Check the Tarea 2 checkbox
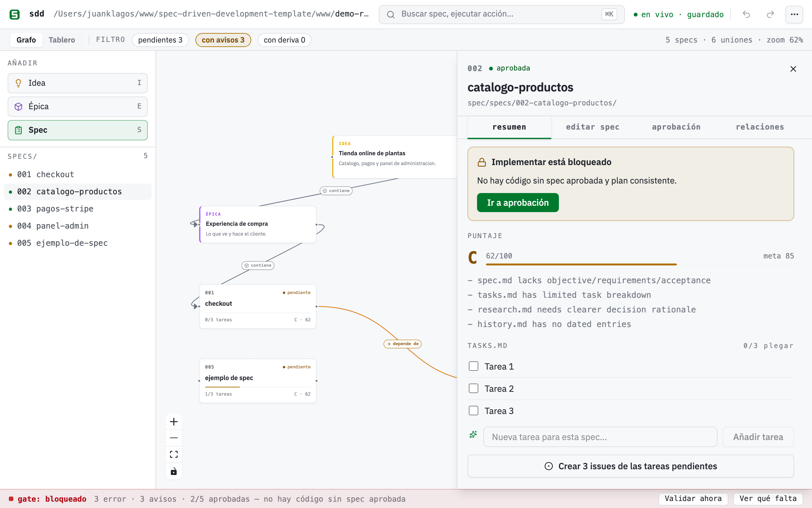Screen dimensions: 812x508 click(474, 388)
